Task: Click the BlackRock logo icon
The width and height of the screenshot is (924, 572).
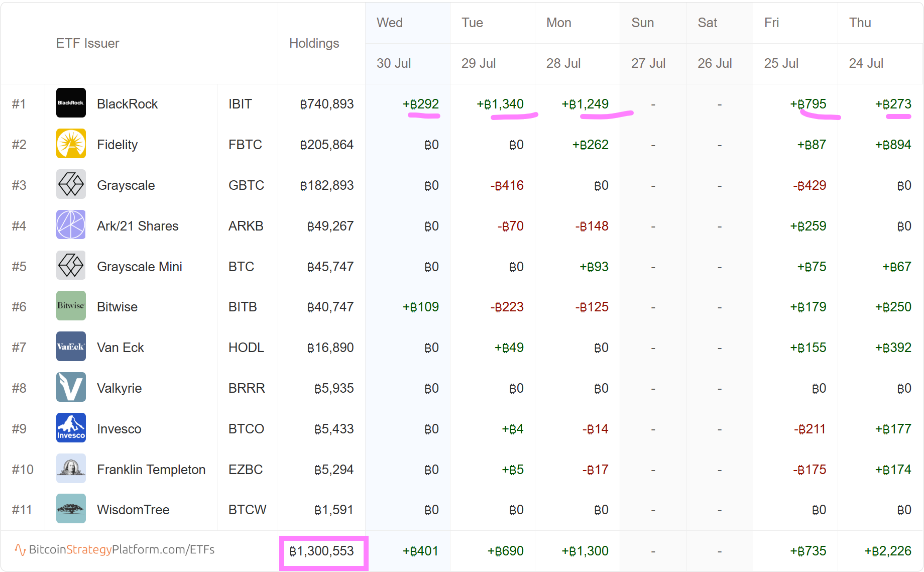Action: point(71,103)
